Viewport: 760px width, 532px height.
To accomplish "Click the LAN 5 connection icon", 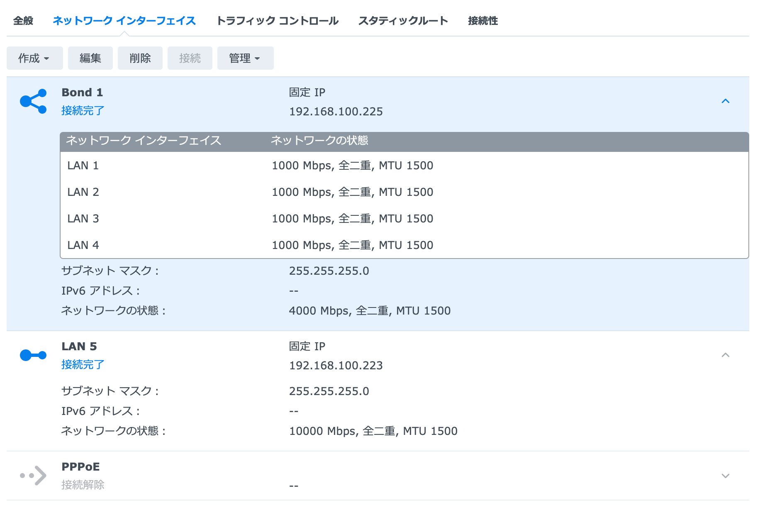I will tap(33, 355).
